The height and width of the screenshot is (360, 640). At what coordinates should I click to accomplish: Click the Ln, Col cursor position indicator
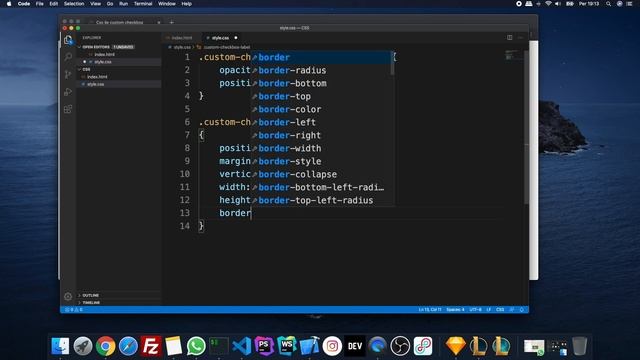(x=430, y=310)
